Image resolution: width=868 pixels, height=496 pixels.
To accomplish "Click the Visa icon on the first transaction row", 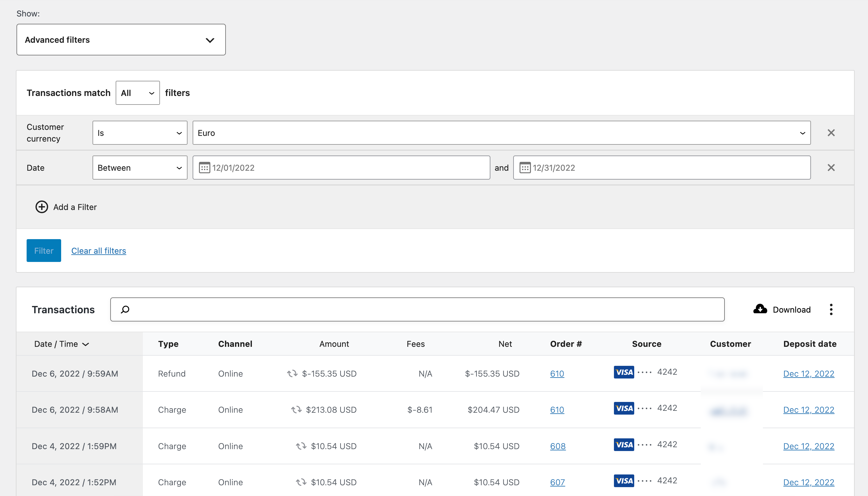I will pos(623,372).
